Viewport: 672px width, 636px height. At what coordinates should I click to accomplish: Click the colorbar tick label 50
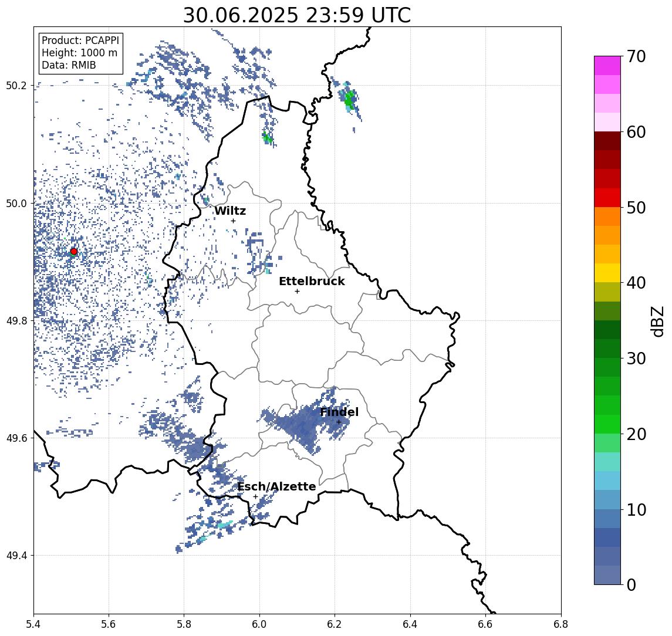pos(636,208)
